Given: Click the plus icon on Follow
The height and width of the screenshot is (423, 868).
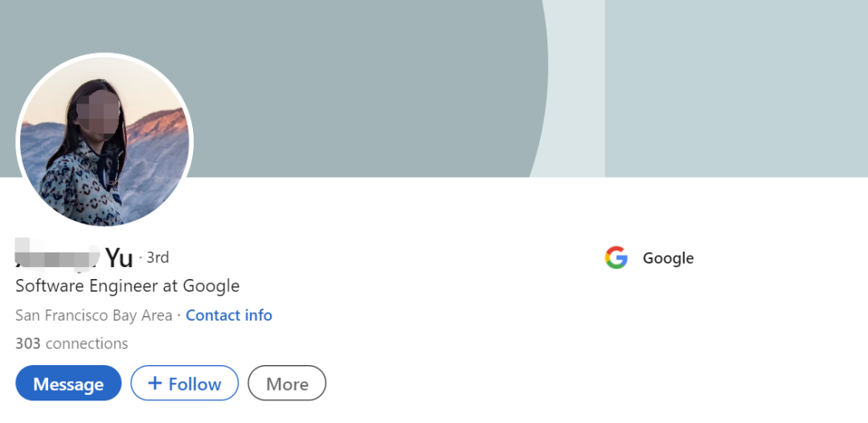Looking at the screenshot, I should [x=155, y=383].
